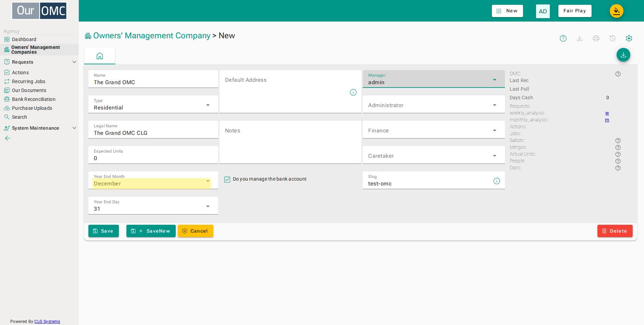This screenshot has height=325, width=644.
Task: Click the back arrow in the sidebar
Action: click(x=8, y=138)
